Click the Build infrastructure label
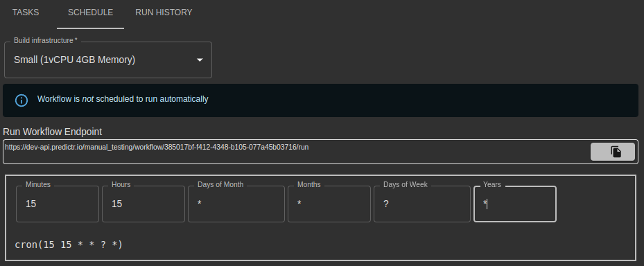The width and height of the screenshot is (644, 266). (46, 40)
